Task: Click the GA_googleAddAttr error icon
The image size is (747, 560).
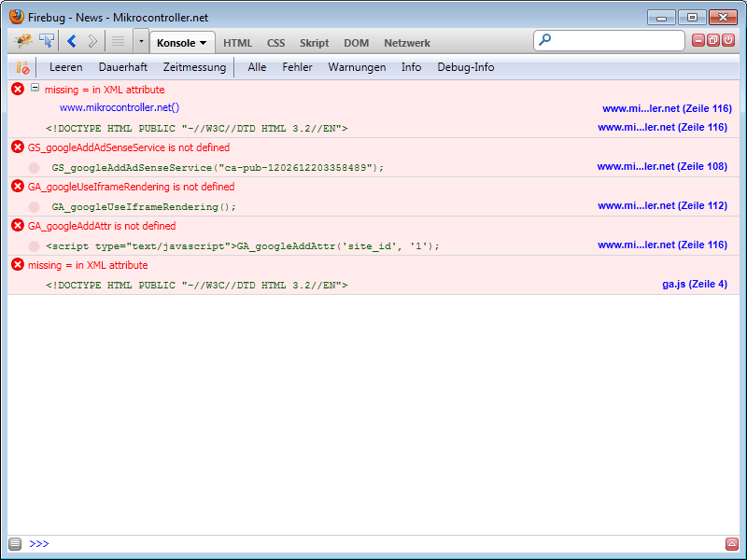Action: [x=18, y=225]
